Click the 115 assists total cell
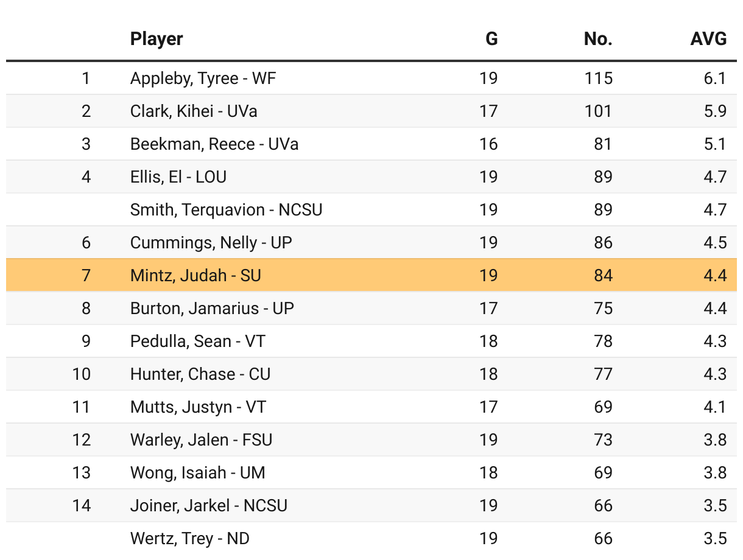Screen dimensions: 743x560 (x=597, y=78)
